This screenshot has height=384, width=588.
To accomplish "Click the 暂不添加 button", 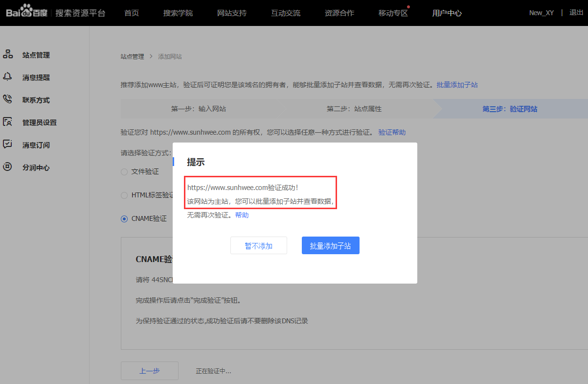I will [259, 245].
